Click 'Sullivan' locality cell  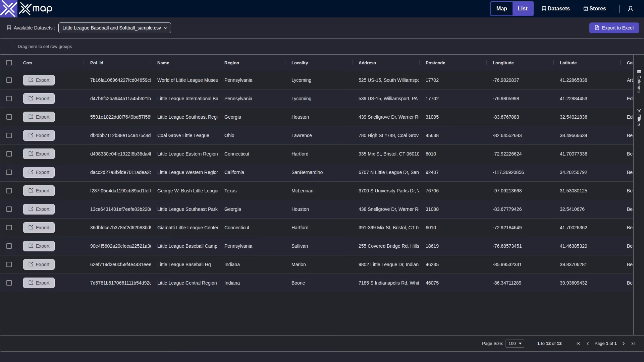point(319,246)
